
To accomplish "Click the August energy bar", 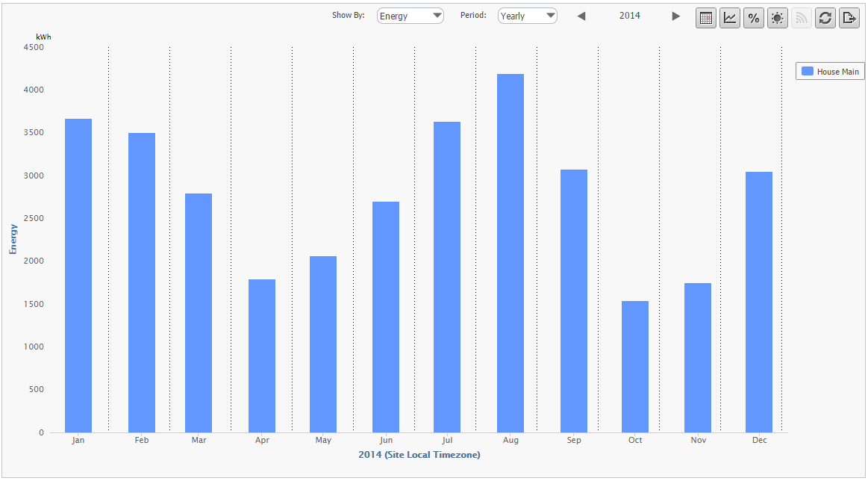I will point(511,253).
